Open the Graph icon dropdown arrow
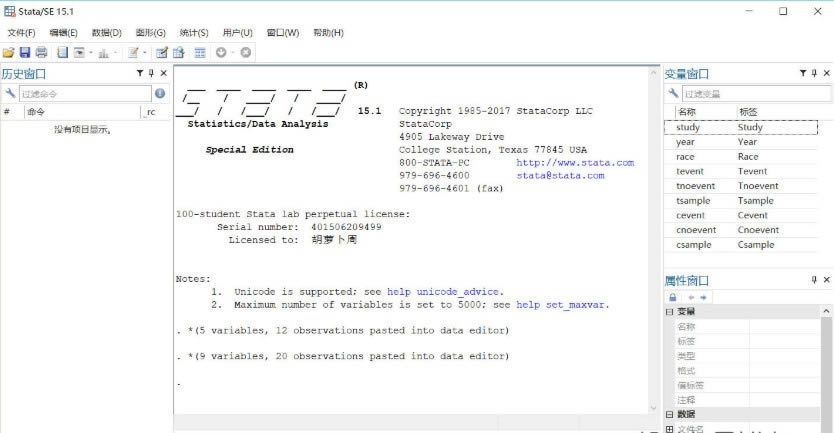The height and width of the screenshot is (433, 834). pyautogui.click(x=115, y=53)
